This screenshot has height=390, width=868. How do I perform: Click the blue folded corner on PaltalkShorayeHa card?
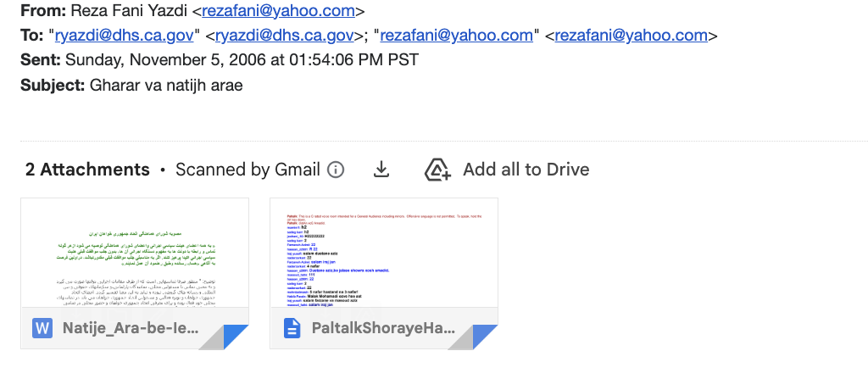[x=483, y=337]
